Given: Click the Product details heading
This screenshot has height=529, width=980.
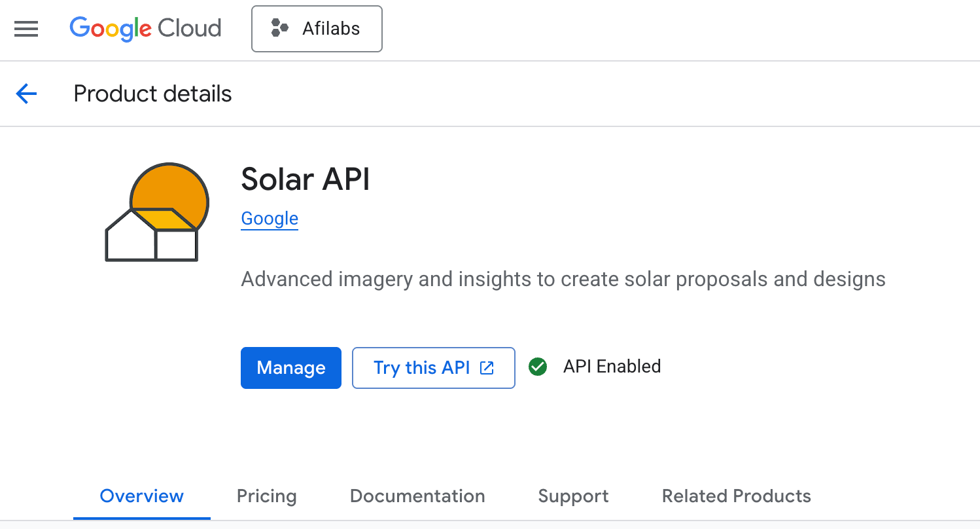Looking at the screenshot, I should pyautogui.click(x=152, y=94).
